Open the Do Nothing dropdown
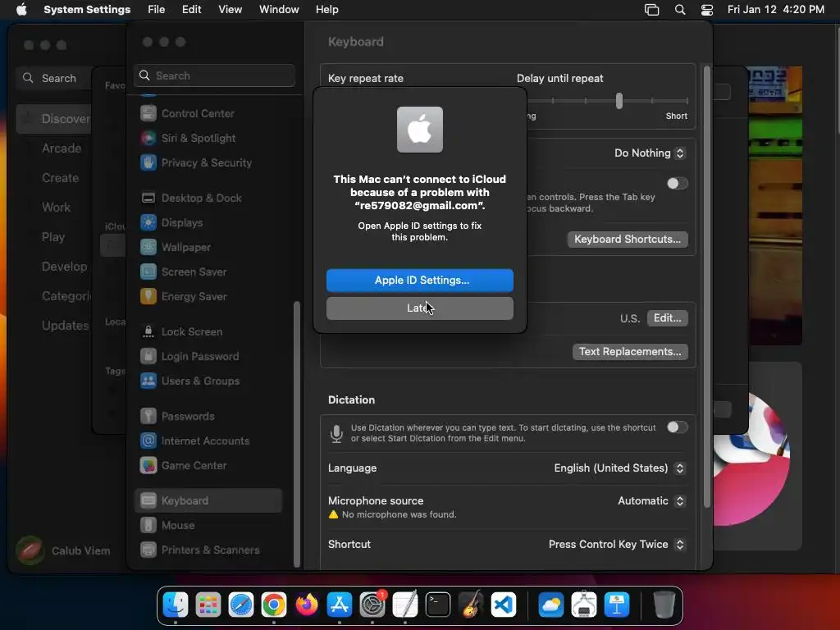 650,153
